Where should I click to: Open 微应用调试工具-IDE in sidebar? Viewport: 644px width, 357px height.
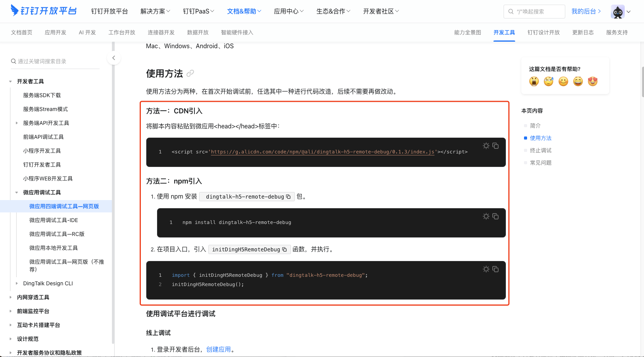54,220
